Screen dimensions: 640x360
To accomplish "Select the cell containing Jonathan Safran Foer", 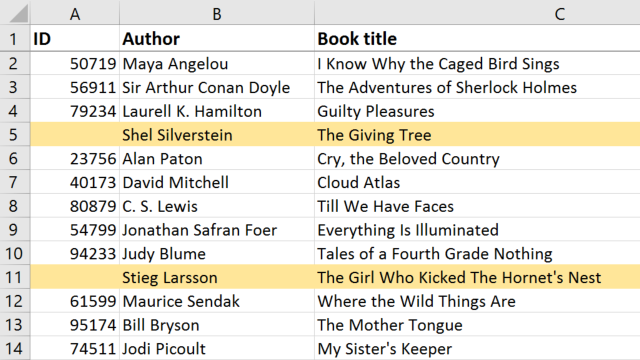I will click(217, 230).
